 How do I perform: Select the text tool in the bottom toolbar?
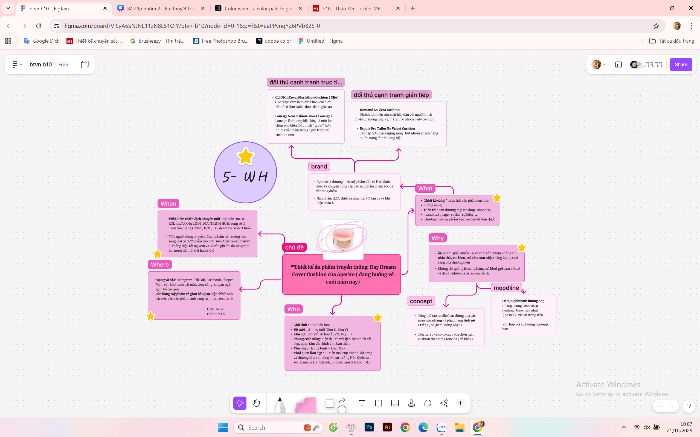pos(362,404)
